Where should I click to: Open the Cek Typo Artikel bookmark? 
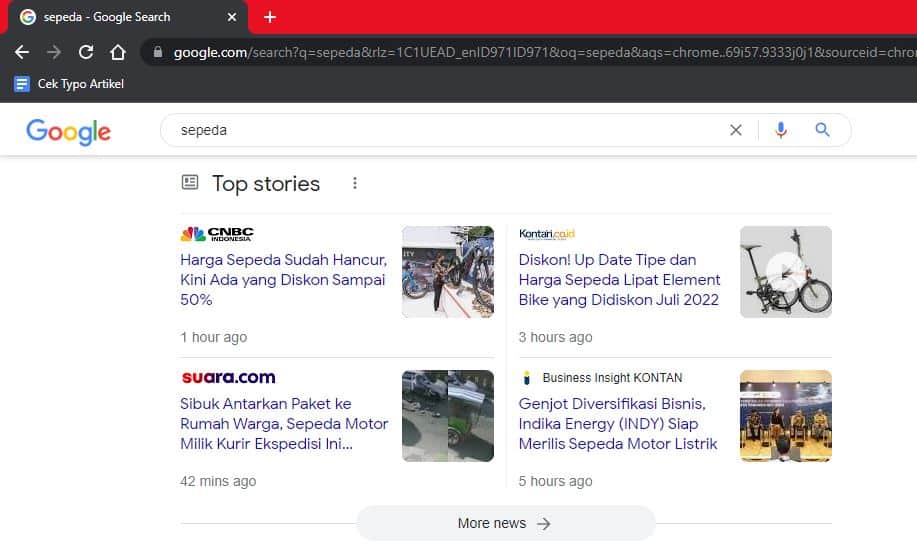coord(69,84)
